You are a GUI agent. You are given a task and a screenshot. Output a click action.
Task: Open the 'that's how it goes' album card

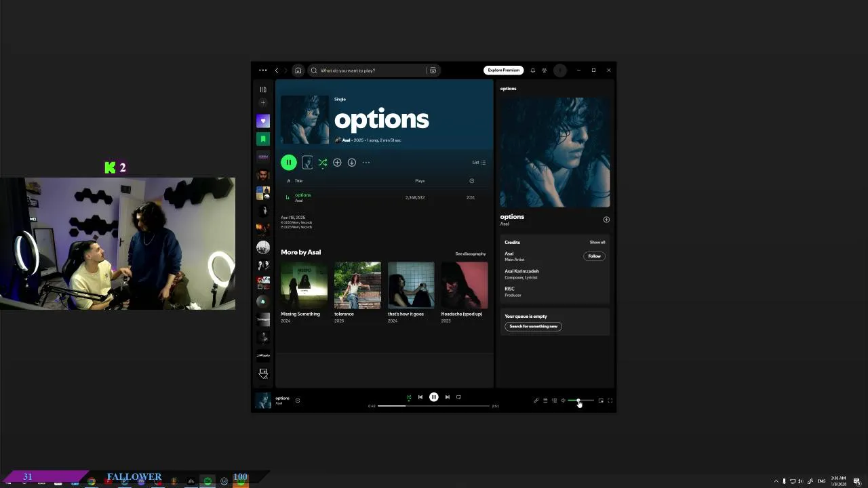(411, 292)
